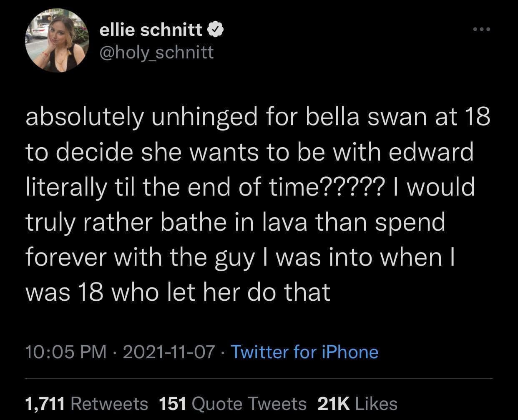Viewport: 518px width, 420px height.
Task: Click the 2021-11-07 tweet date
Action: point(169,352)
